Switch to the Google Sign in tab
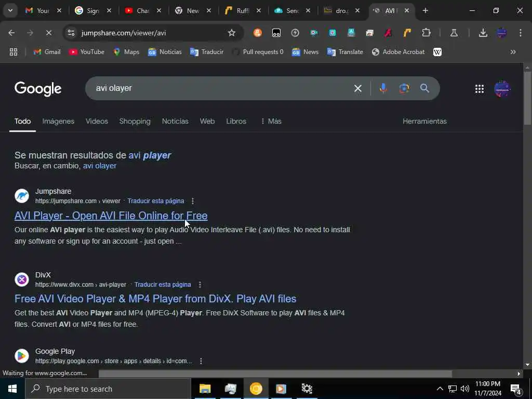The image size is (532, 399). [92, 10]
